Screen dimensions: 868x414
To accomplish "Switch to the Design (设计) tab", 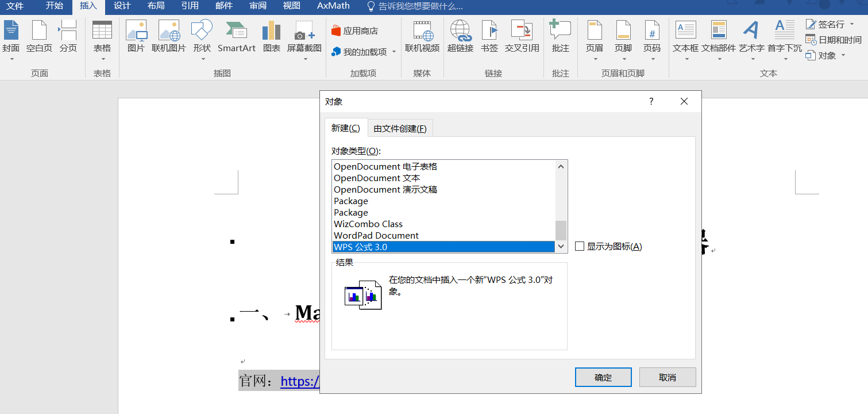I will click(x=122, y=6).
